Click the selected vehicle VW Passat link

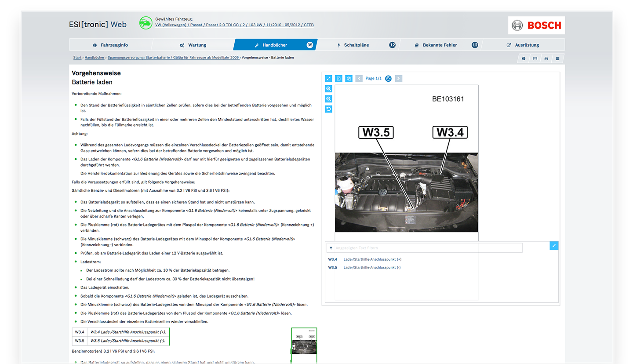[234, 25]
